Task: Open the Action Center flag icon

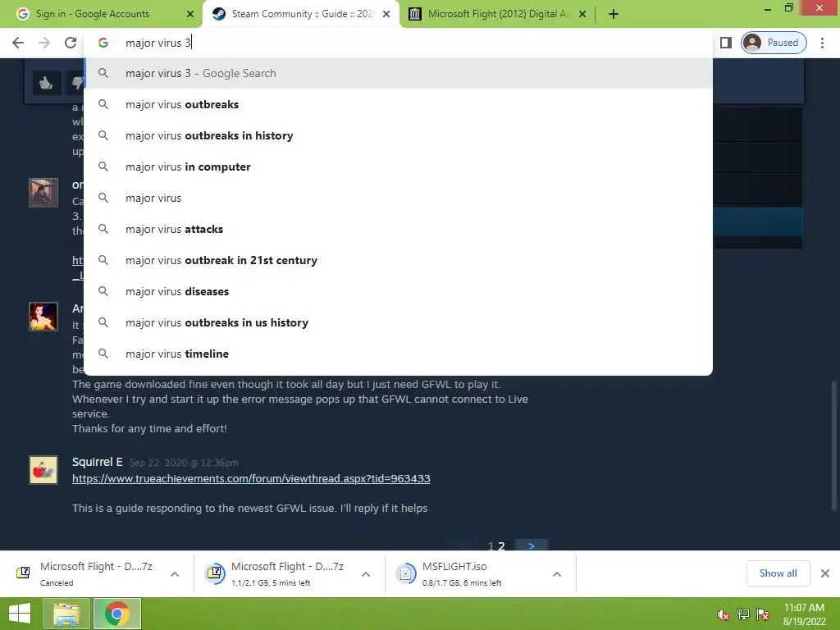Action: click(x=763, y=614)
